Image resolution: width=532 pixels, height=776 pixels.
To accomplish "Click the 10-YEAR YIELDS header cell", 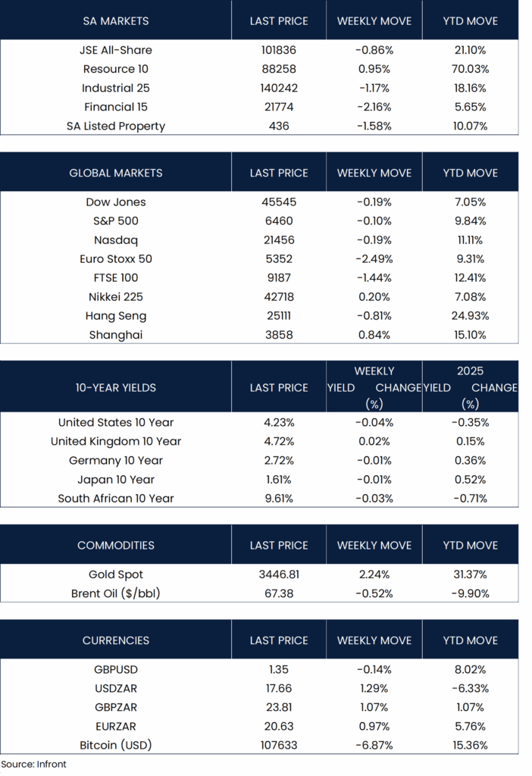I will 115,387.
